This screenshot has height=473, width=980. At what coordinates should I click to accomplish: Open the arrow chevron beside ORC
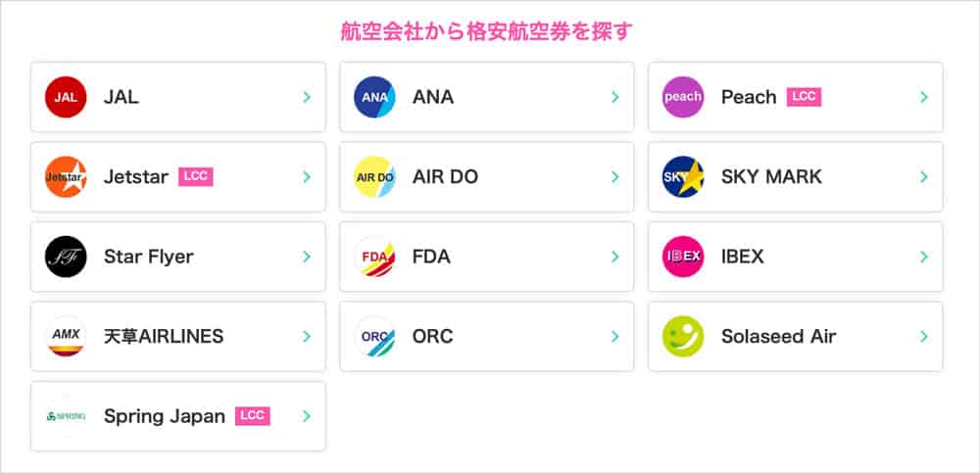pyautogui.click(x=615, y=337)
